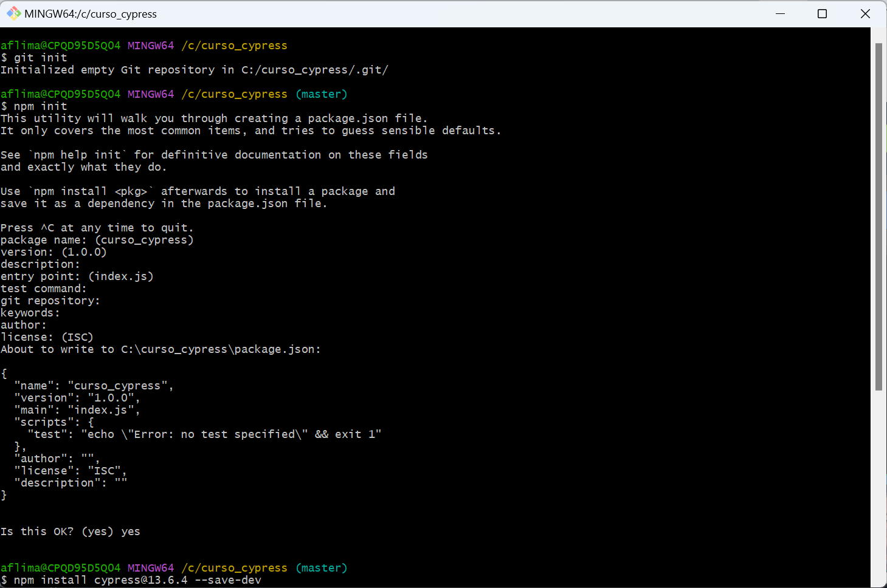This screenshot has height=588, width=887.
Task: Close the MINGW64 terminal window
Action: point(865,13)
